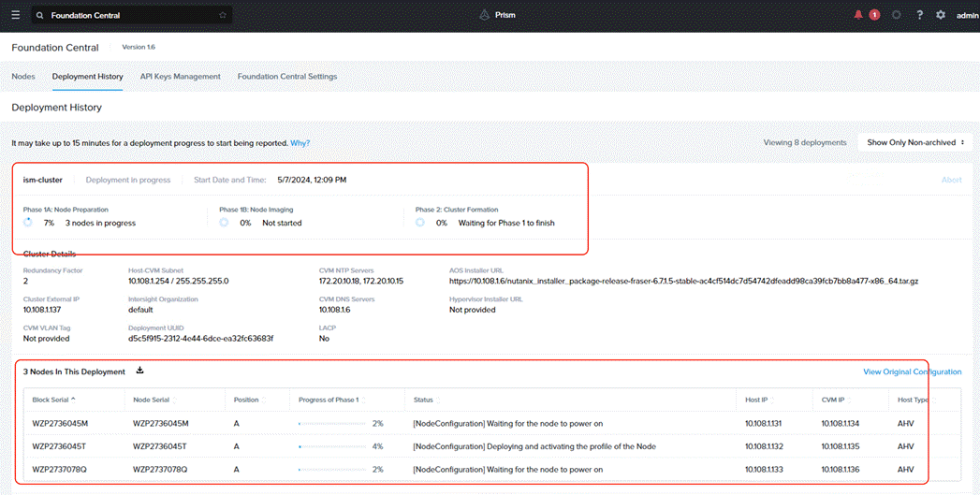
Task: Open the alerts bell icon
Action: 858,15
